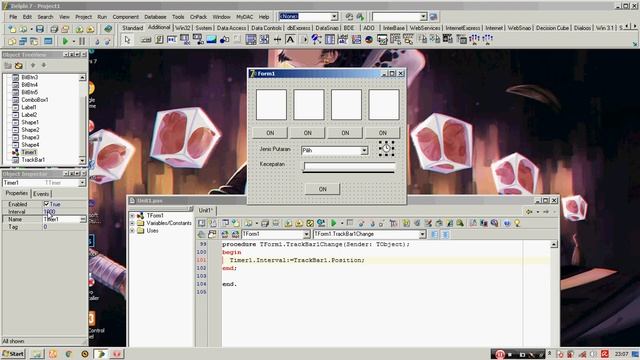Open the Project menu
Viewport: 640px width, 360px height.
83,17
